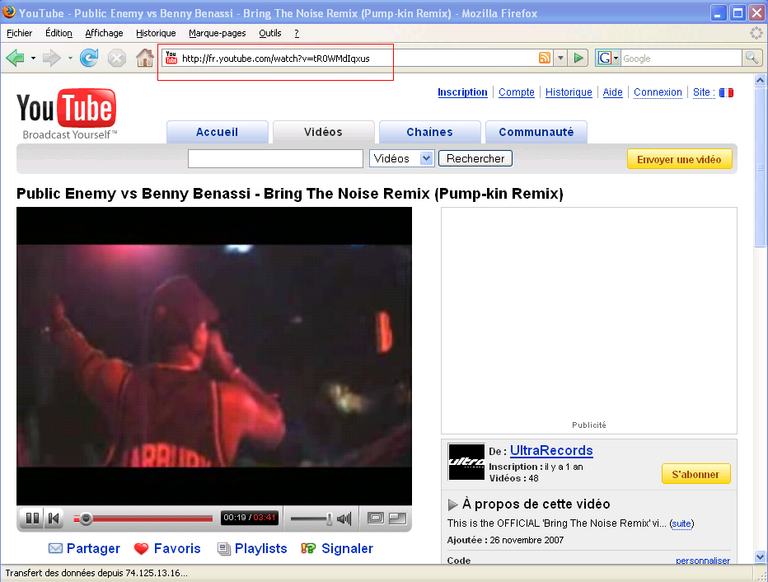Click the green Go arrow next to the URL
Viewport: 768px width, 582px height.
pos(578,58)
